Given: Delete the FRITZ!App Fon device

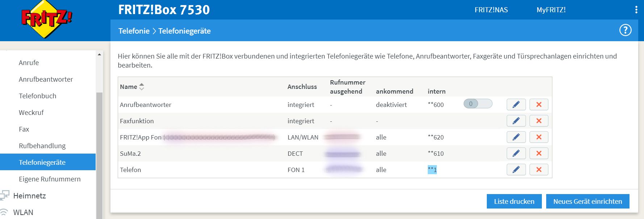Looking at the screenshot, I should (x=539, y=137).
